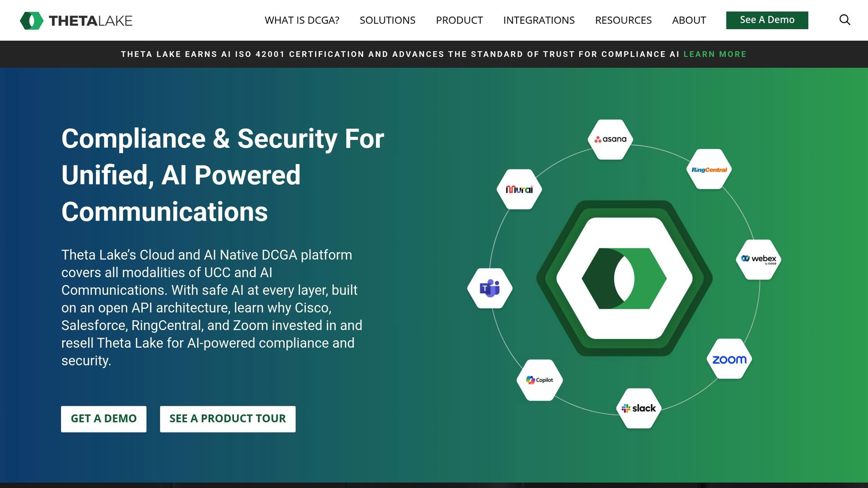Click the Mural integration hexagon

pos(519,189)
